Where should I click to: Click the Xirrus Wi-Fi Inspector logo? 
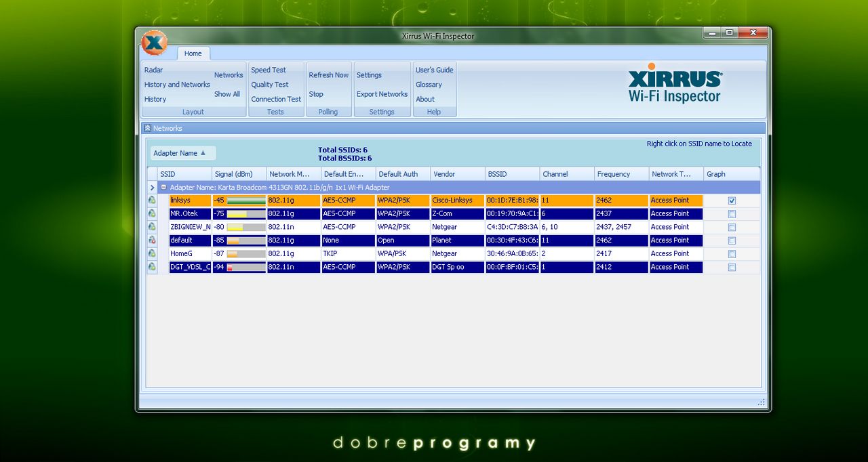point(675,83)
